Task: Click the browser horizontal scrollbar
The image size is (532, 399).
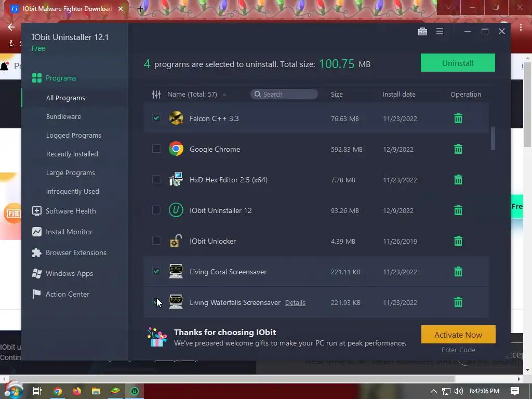Action: (232, 379)
